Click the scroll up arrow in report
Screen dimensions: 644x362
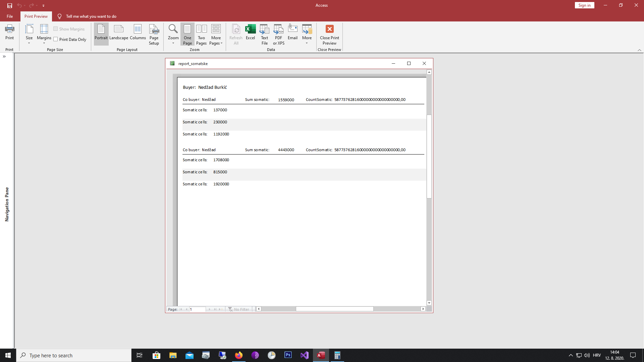pos(429,72)
